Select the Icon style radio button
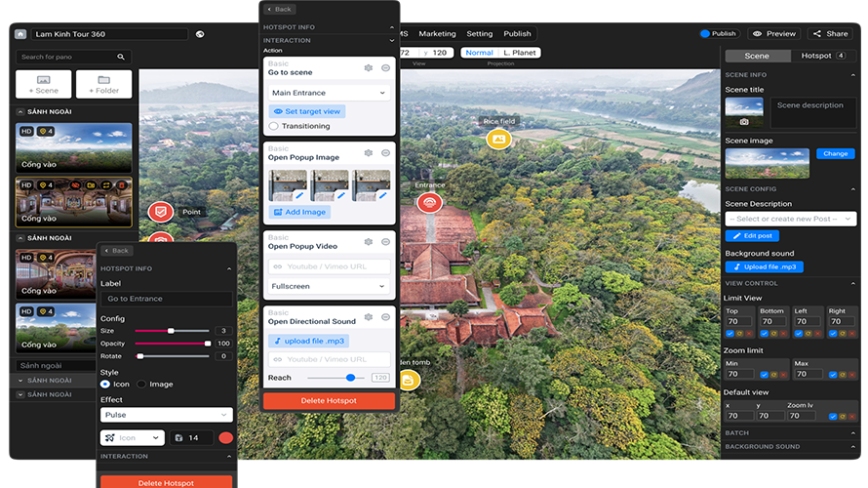 (104, 384)
